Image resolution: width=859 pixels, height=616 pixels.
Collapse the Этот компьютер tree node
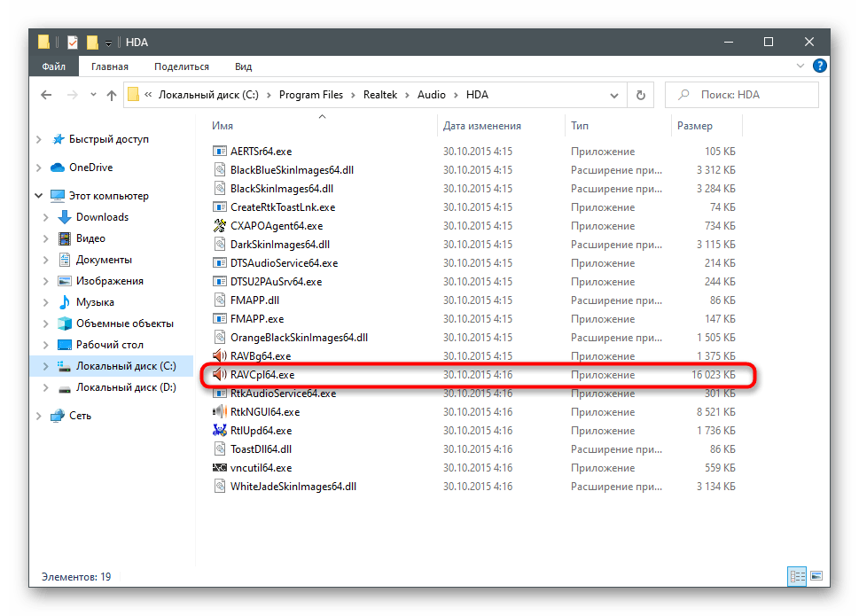[39, 196]
